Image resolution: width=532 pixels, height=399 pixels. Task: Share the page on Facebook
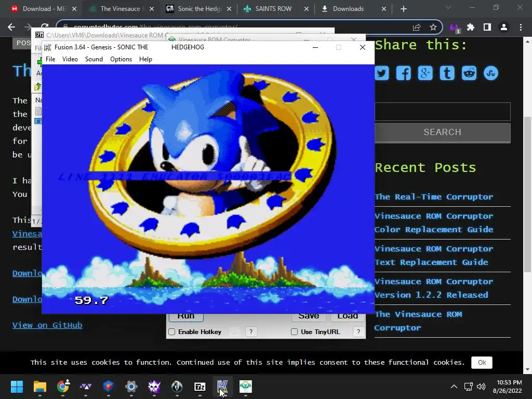coord(403,73)
